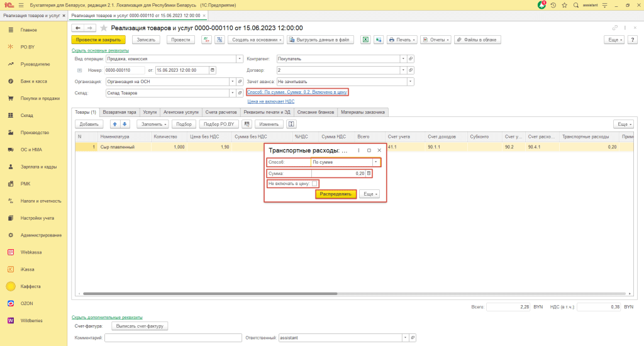Click the green Excel export icon

tap(365, 40)
